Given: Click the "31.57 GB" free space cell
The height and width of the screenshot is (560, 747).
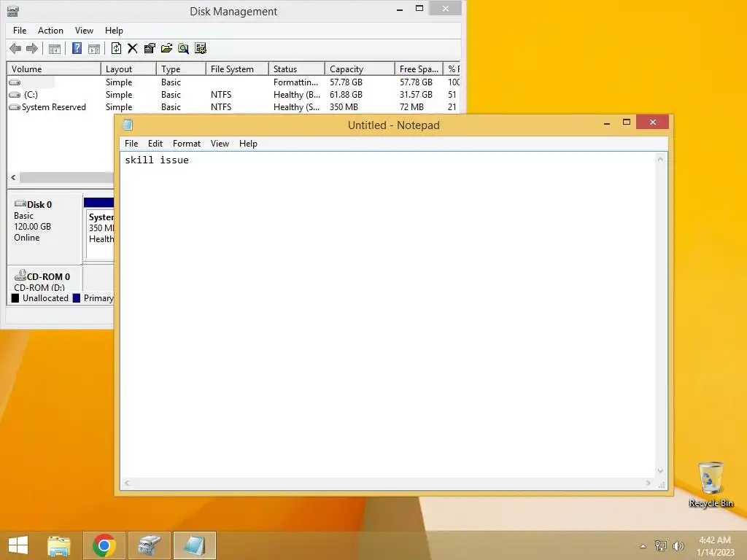Looking at the screenshot, I should point(416,95).
